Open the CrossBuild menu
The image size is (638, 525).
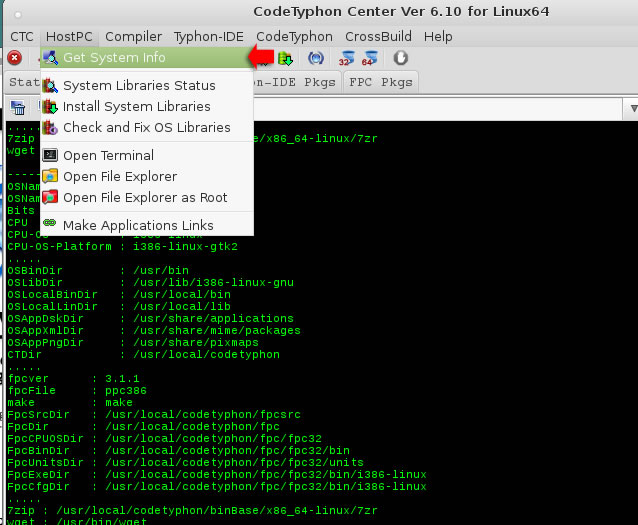378,37
